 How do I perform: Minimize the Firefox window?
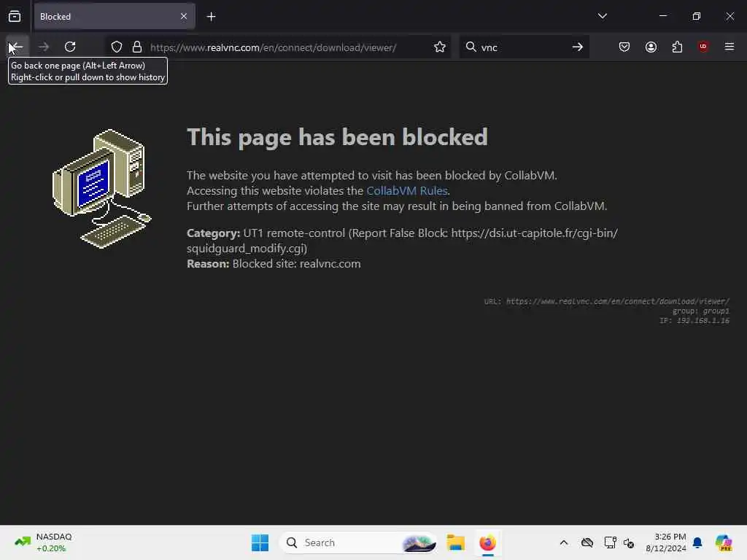662,16
